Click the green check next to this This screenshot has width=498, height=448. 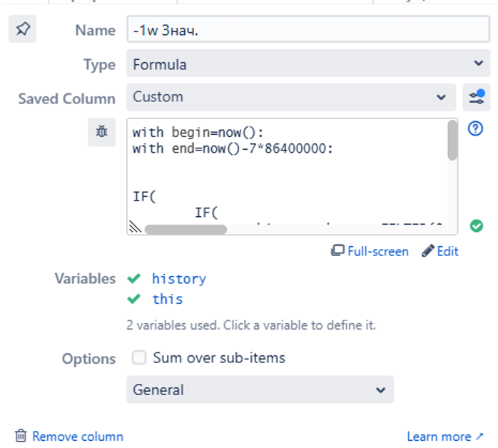pyautogui.click(x=133, y=299)
